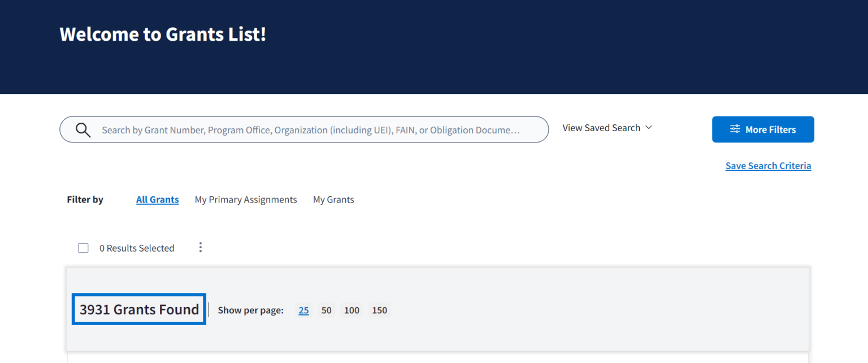Click the 3931 Grants Found heading
This screenshot has height=363, width=868.
(139, 309)
